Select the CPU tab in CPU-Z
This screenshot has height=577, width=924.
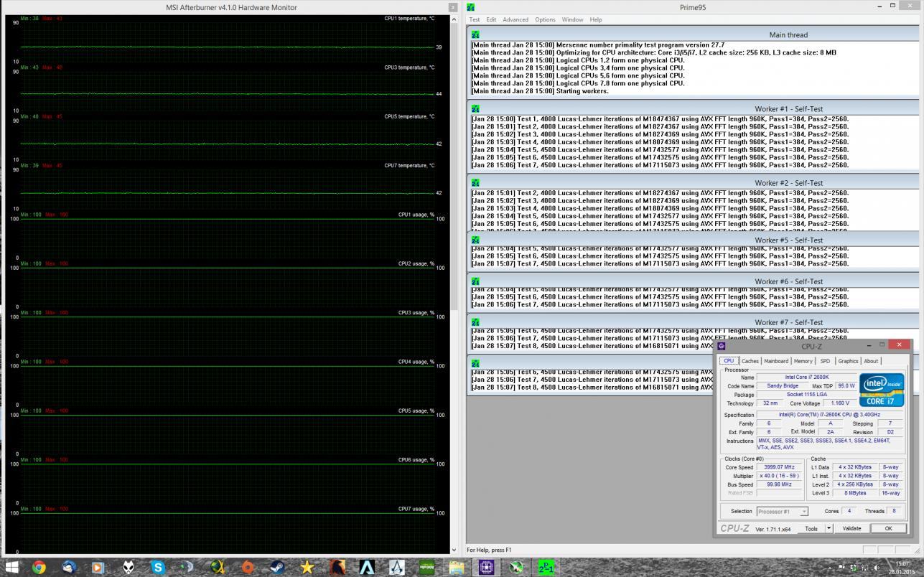[x=729, y=361]
